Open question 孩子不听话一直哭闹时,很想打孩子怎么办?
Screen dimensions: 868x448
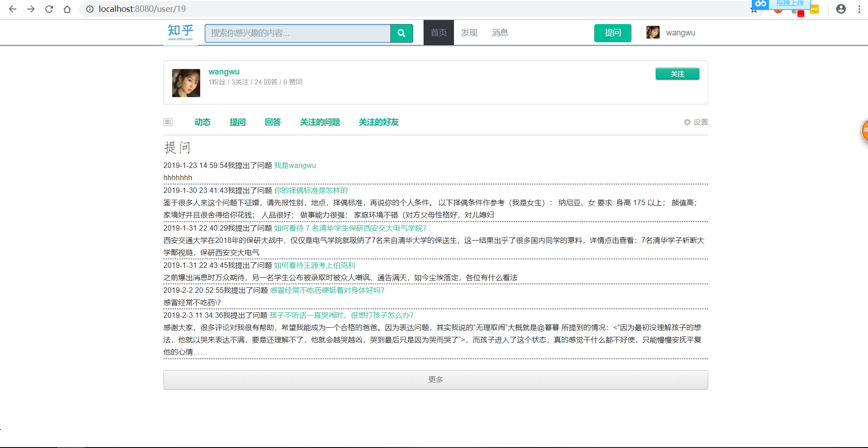coord(341,315)
